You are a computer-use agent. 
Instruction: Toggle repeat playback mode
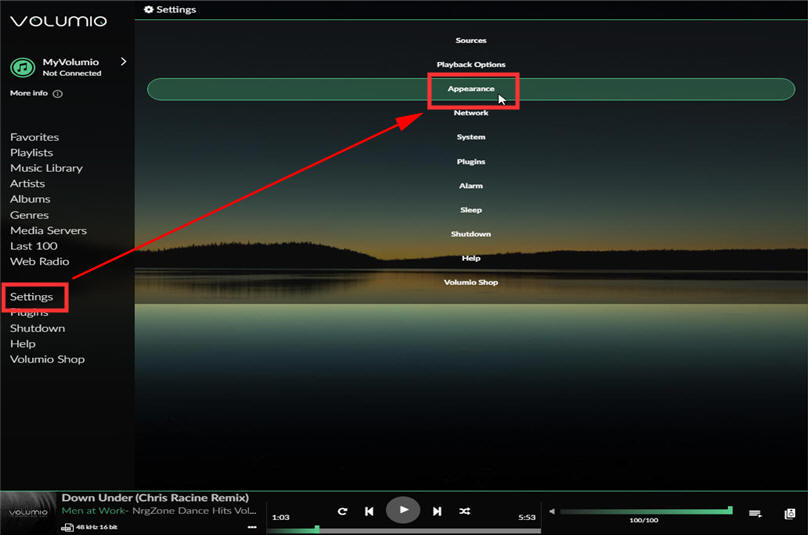click(x=342, y=511)
